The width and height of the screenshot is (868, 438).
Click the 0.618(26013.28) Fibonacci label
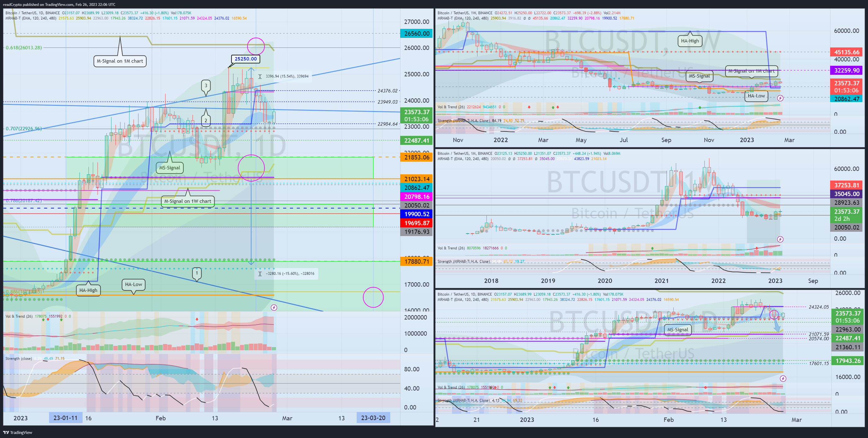pos(24,47)
